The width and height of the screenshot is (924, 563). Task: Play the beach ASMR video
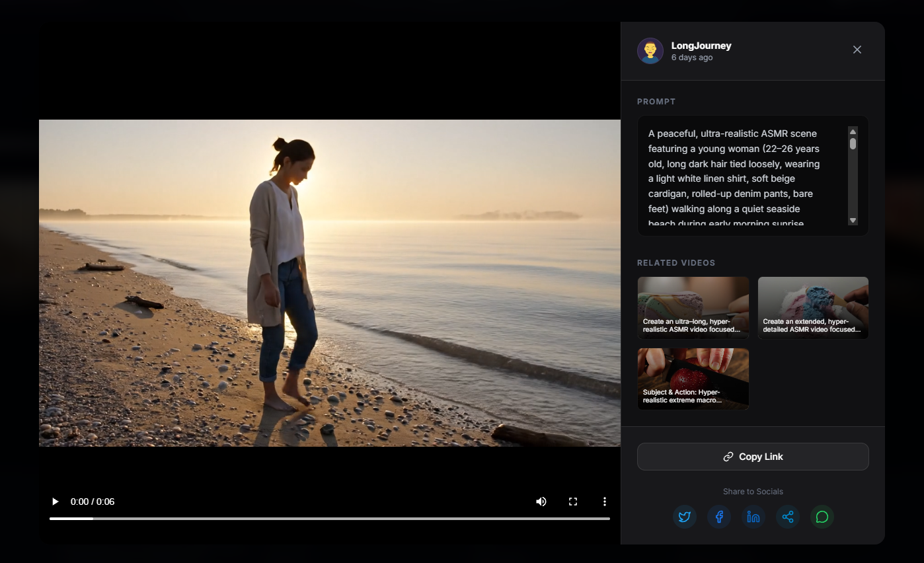tap(55, 501)
